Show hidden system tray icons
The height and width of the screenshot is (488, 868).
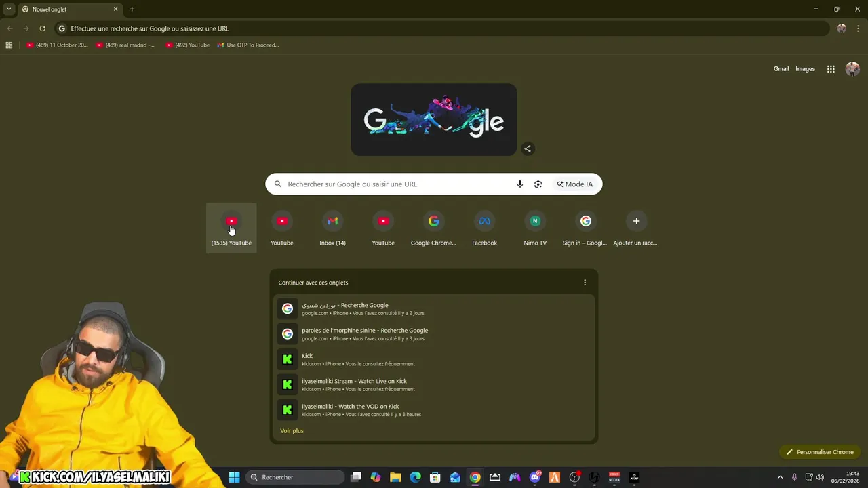pyautogui.click(x=780, y=477)
